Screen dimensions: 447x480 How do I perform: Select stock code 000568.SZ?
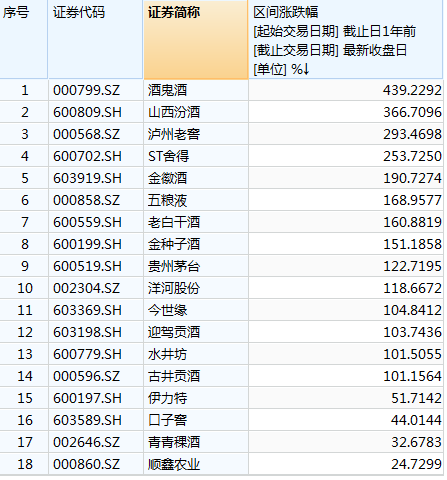[x=86, y=134]
